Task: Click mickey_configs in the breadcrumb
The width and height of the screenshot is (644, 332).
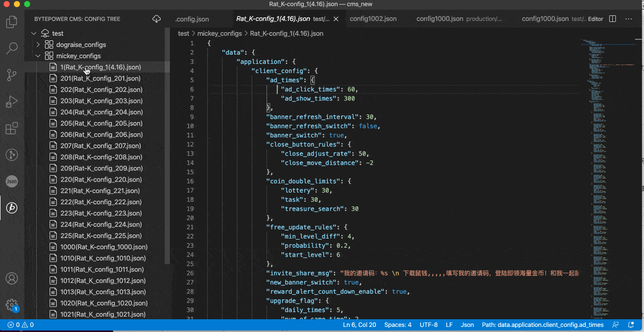Action: 219,33
